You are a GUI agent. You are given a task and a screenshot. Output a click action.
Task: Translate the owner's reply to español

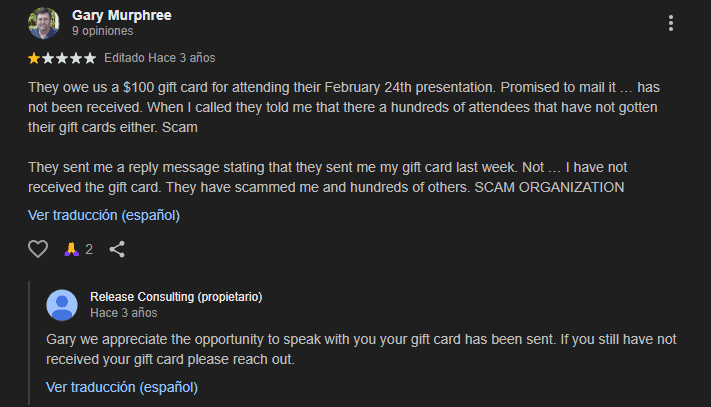(122, 387)
